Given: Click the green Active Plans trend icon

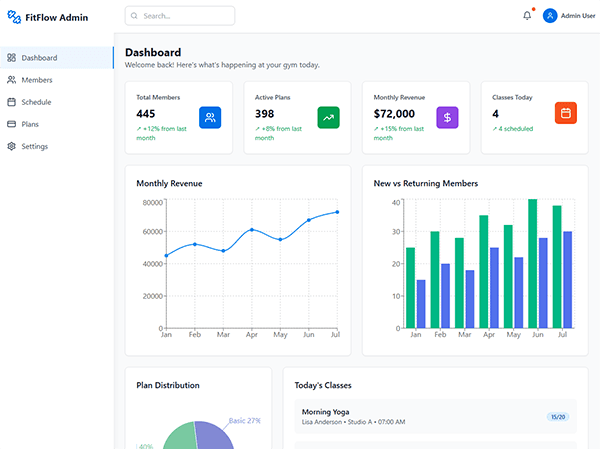Looking at the screenshot, I should coord(328,117).
